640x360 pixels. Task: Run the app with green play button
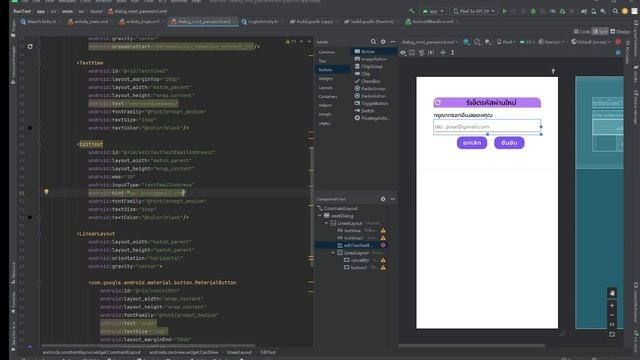504,11
